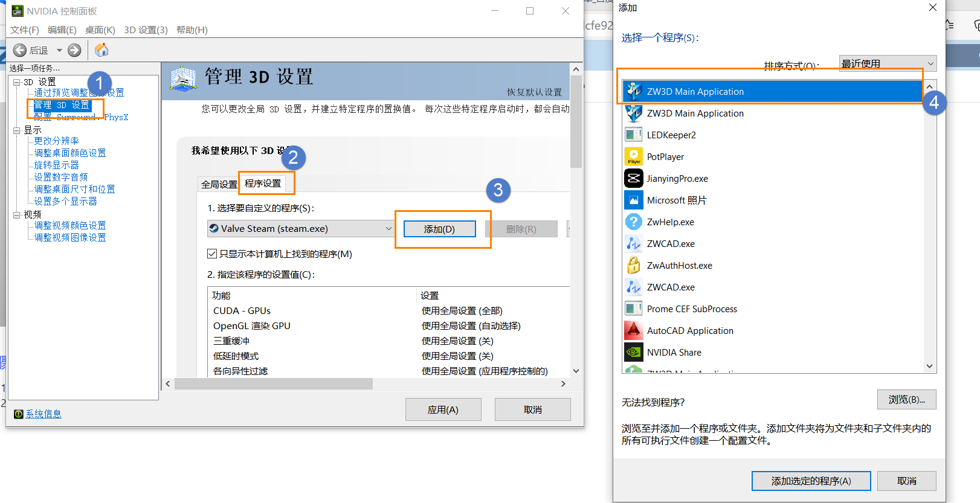Image resolution: width=980 pixels, height=503 pixels.
Task: Click the CUDA - GPUs settings row
Action: tap(390, 310)
